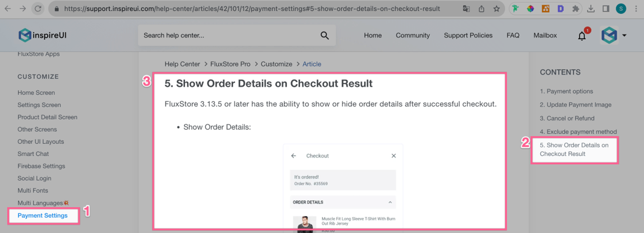This screenshot has width=644, height=233.
Task: Open Other UI Layouts sidebar link
Action: point(41,142)
